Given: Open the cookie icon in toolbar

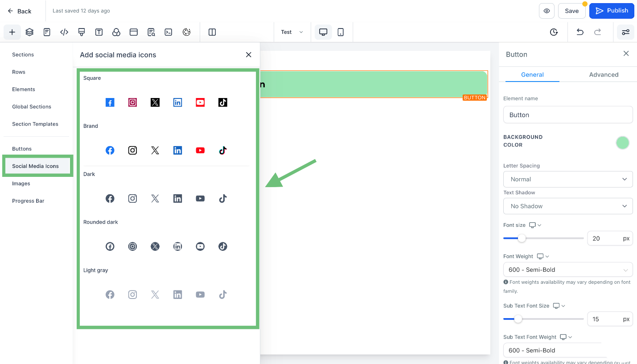Looking at the screenshot, I should tap(187, 32).
